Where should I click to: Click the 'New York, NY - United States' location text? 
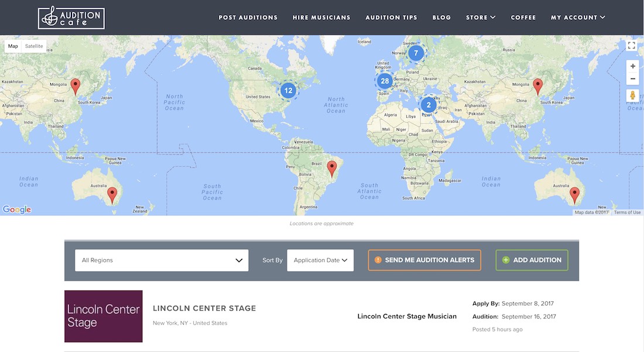(190, 323)
